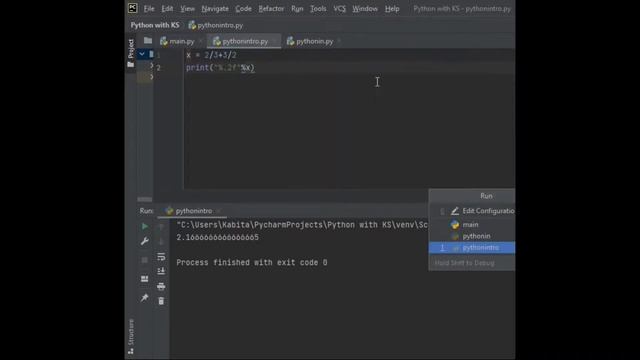Open the Navigate menu

pos(215,9)
